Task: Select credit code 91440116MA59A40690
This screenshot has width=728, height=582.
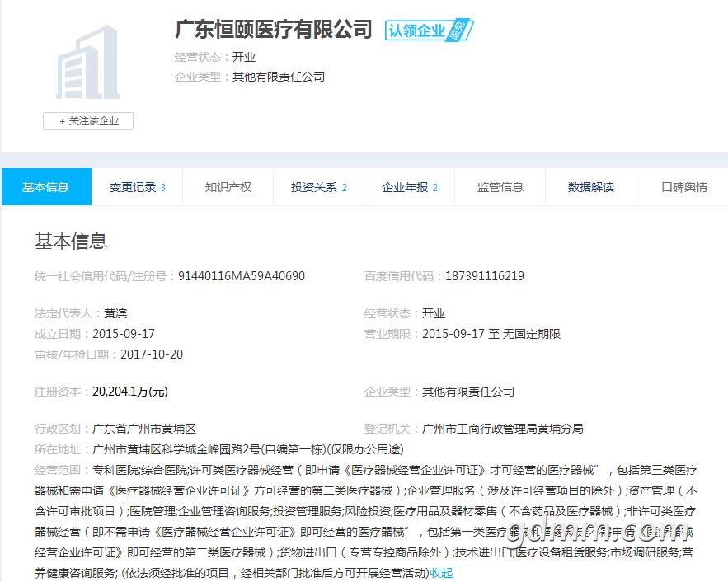Action: [242, 276]
